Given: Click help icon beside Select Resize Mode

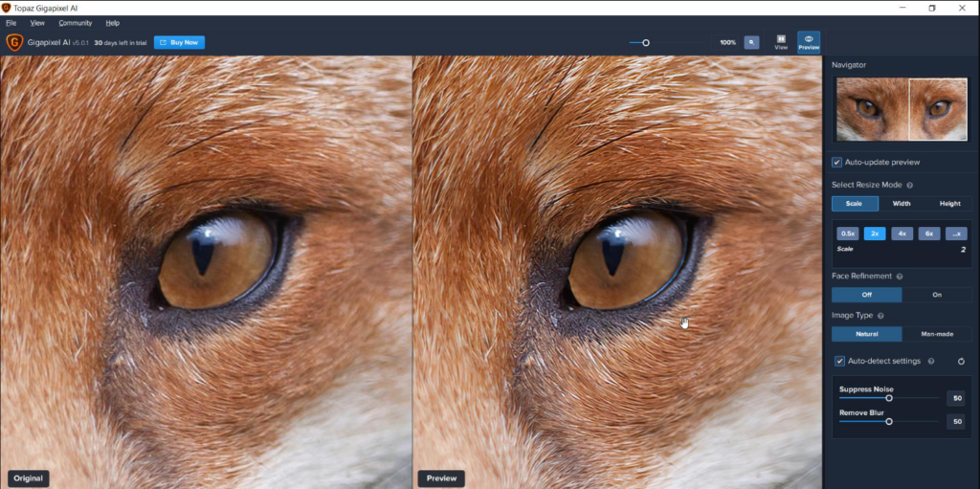Looking at the screenshot, I should point(909,185).
